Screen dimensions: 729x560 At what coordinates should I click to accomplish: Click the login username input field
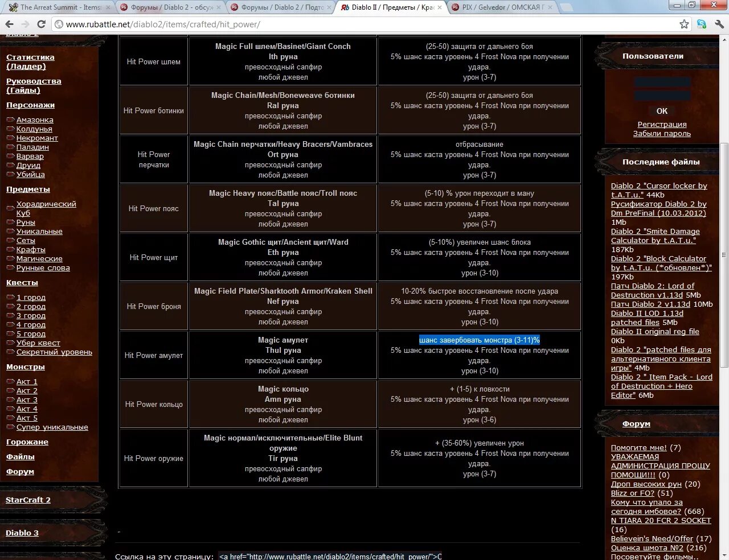click(x=662, y=83)
